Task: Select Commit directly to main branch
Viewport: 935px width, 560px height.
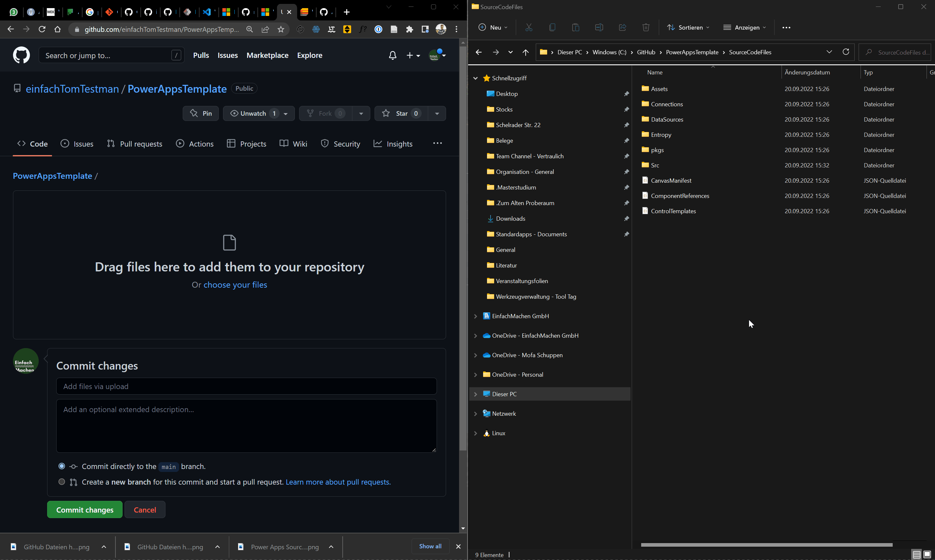Action: click(x=62, y=466)
